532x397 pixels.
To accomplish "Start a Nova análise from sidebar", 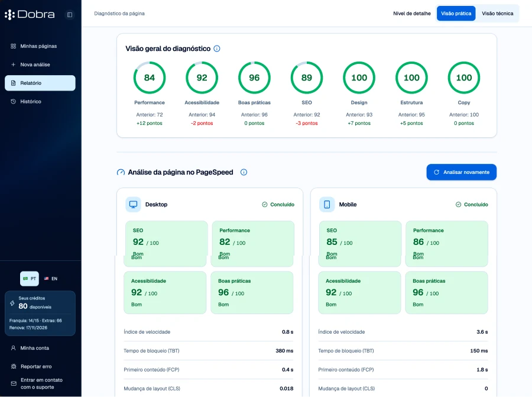I will [x=40, y=64].
